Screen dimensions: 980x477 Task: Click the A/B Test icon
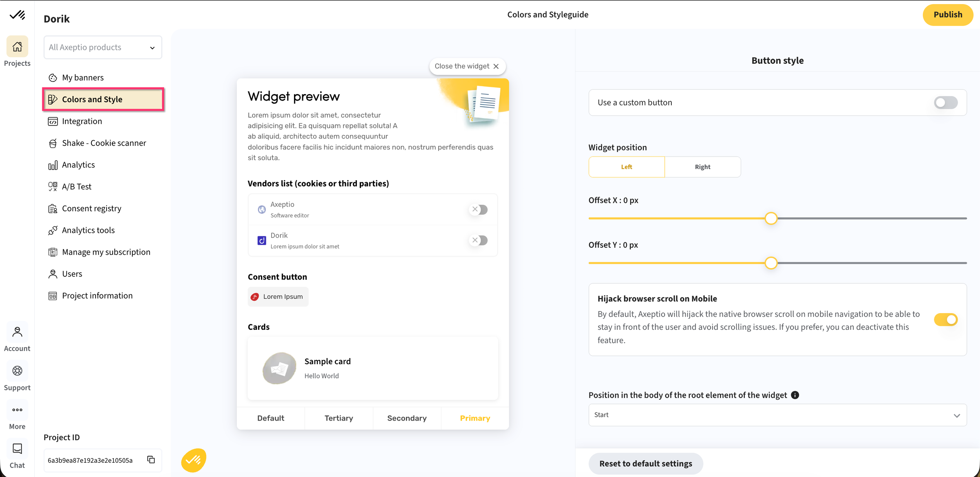(53, 187)
